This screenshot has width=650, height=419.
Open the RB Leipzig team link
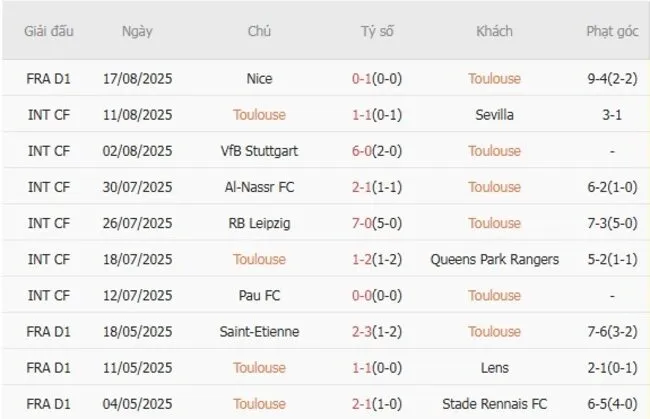pyautogui.click(x=259, y=223)
